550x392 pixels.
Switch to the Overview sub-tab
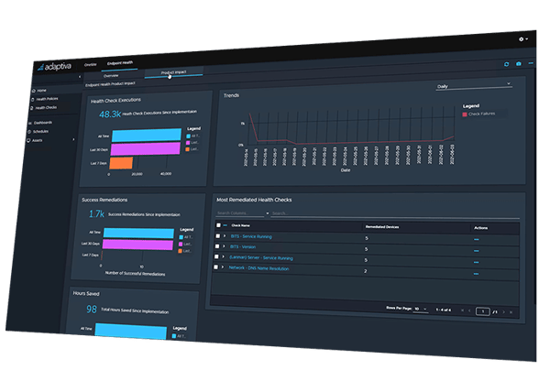click(x=111, y=76)
